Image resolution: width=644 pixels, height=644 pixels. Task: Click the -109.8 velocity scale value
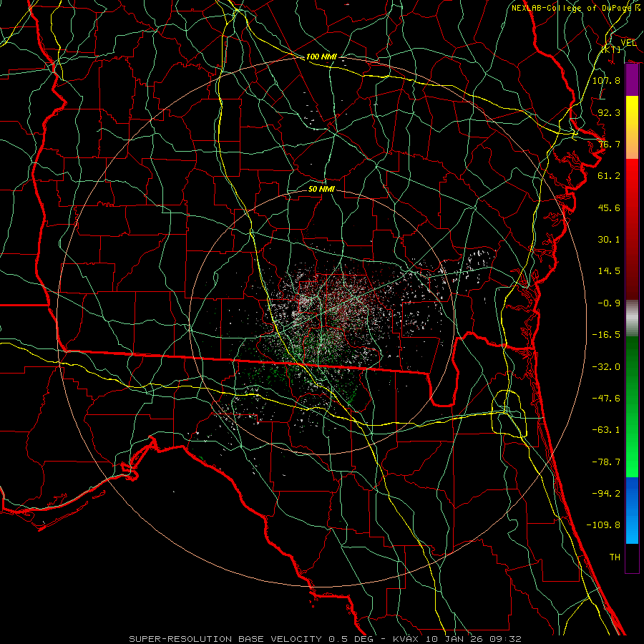603,525
